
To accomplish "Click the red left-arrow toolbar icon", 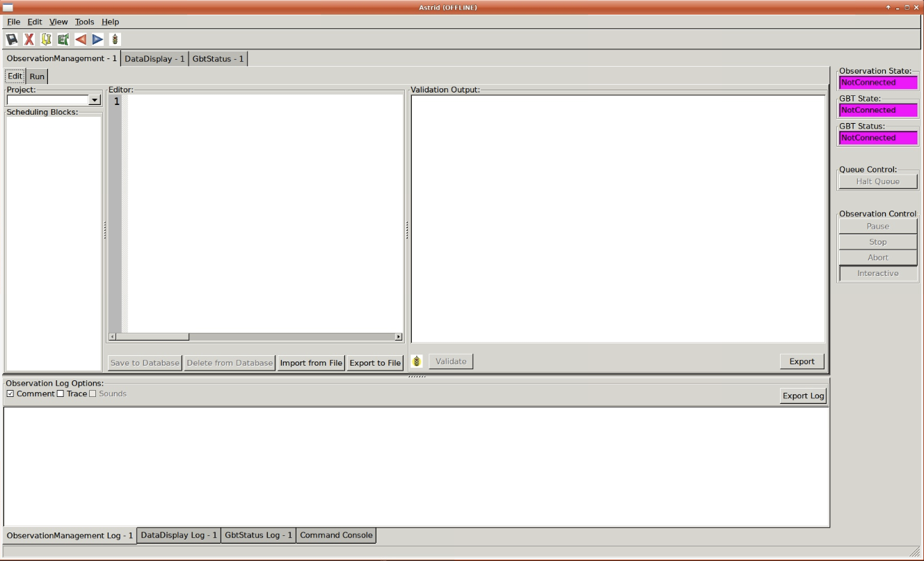I will pos(81,40).
